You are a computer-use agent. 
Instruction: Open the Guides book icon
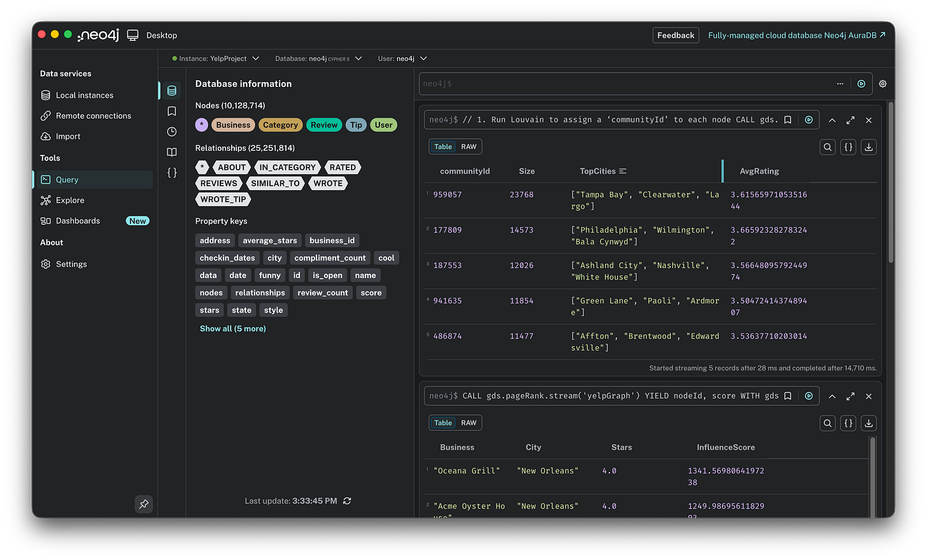pos(172,152)
